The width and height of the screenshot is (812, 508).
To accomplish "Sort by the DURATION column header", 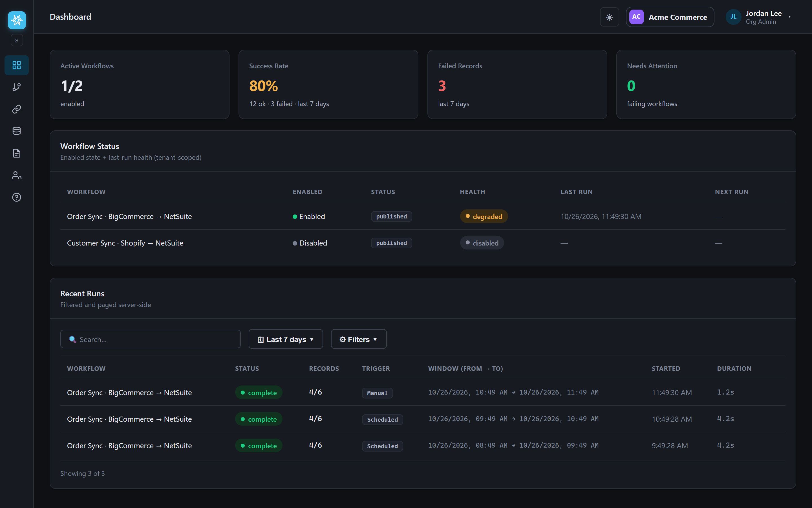I will pyautogui.click(x=734, y=369).
